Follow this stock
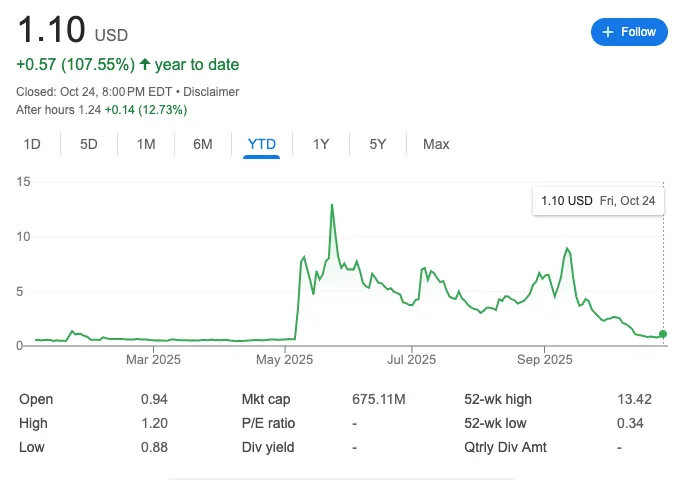Image resolution: width=689 pixels, height=480 pixels. (630, 32)
